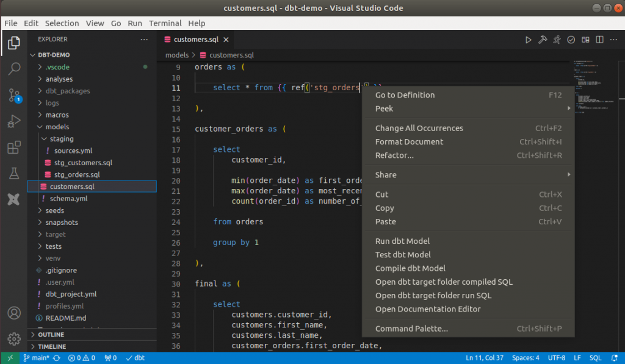Viewport: 625px width, 364px height.
Task: Open the editor More Actions ellipsis
Action: tap(614, 40)
